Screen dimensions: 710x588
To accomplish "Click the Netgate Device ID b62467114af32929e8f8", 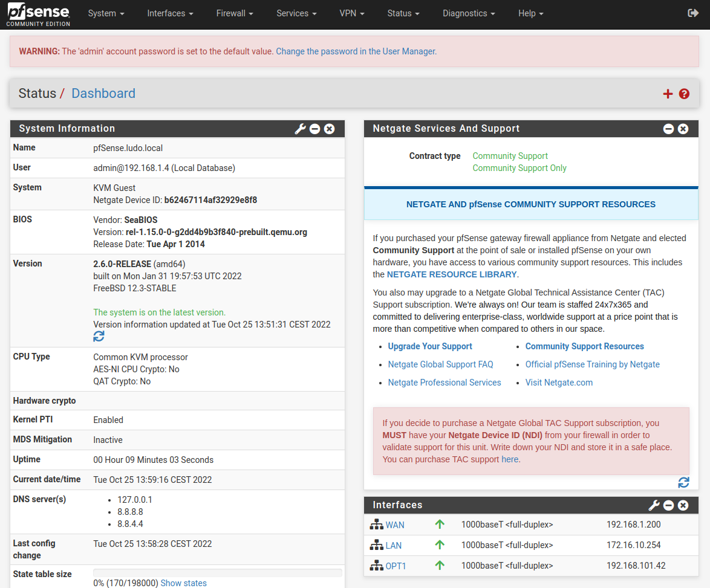I will click(x=210, y=200).
